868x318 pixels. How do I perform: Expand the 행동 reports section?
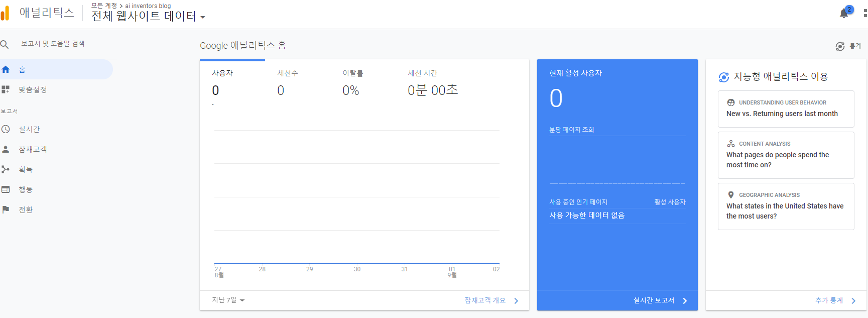pos(56,189)
